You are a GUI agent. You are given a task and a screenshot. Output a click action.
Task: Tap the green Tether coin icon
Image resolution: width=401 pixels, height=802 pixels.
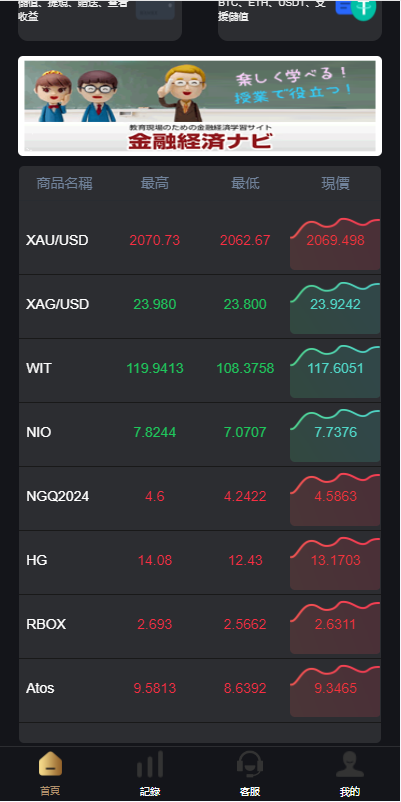[363, 8]
